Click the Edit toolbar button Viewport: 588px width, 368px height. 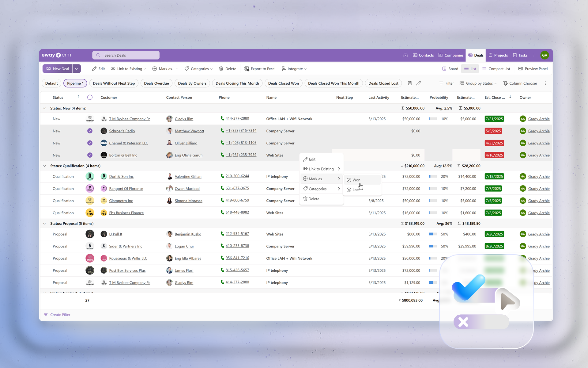(x=98, y=69)
